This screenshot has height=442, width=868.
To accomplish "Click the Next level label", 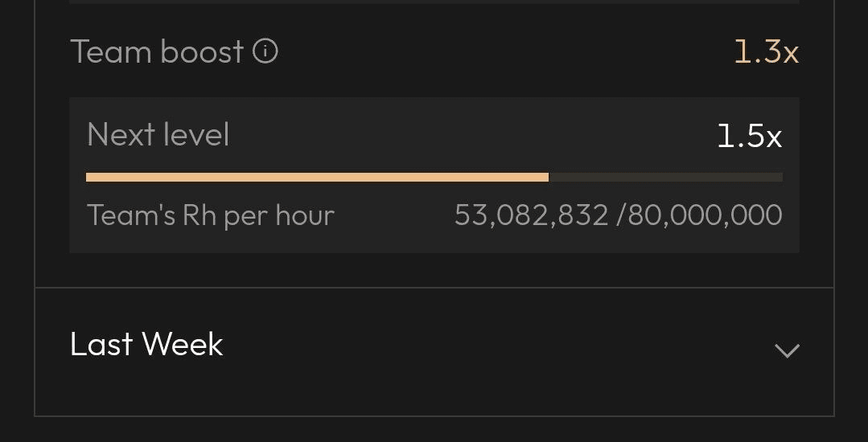I will (158, 134).
